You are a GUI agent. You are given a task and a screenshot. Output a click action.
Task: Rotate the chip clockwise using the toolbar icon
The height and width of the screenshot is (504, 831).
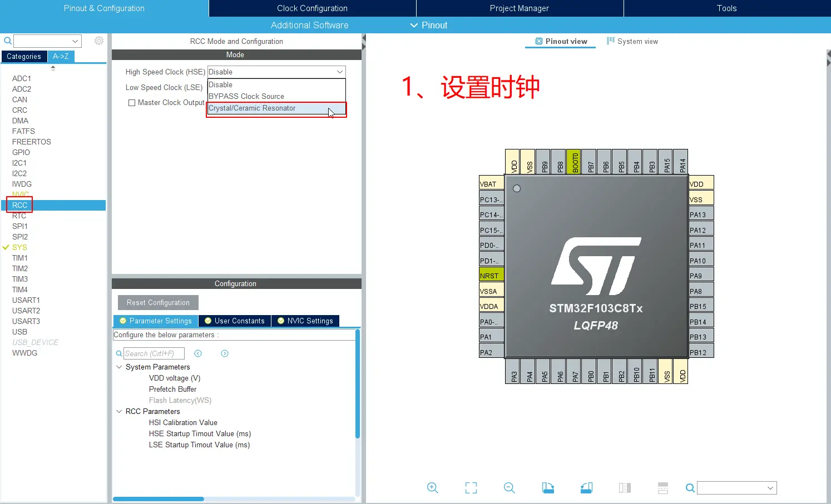point(548,488)
